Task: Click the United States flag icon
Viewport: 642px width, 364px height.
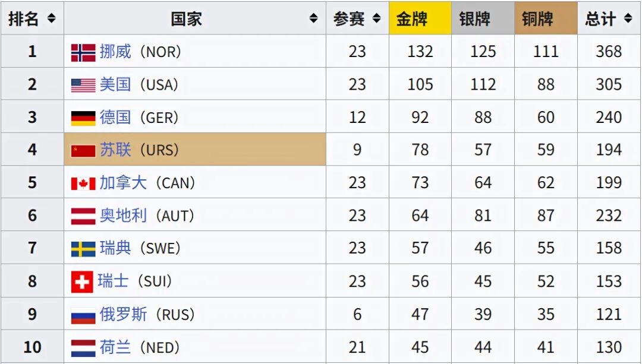Action: (x=83, y=85)
